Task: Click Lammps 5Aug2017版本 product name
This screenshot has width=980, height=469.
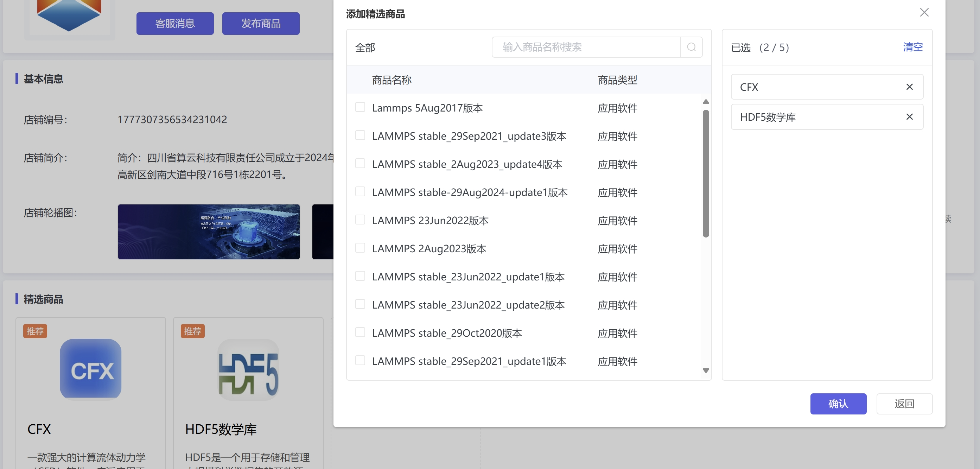Action: tap(427, 108)
